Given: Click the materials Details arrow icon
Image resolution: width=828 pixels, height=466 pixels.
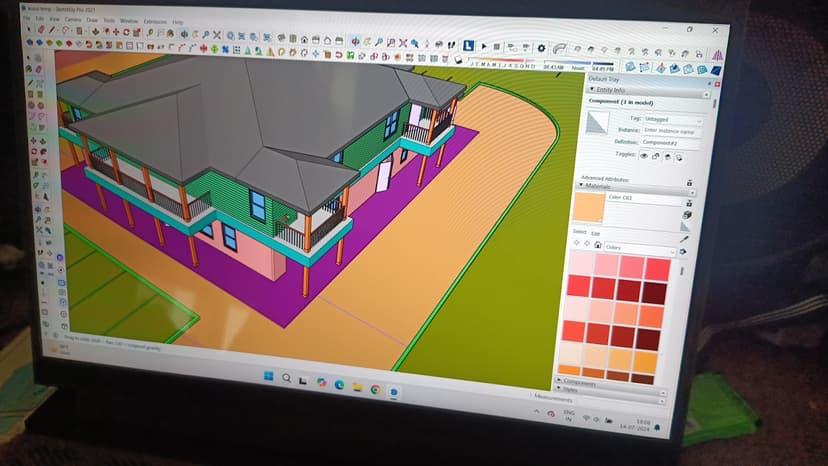Looking at the screenshot, I should point(683,252).
